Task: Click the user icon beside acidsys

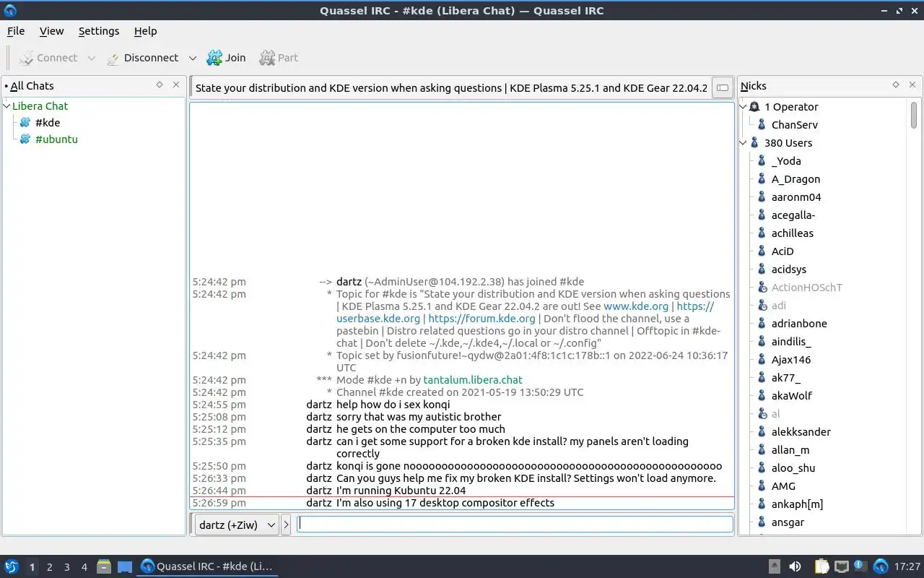Action: pos(762,269)
